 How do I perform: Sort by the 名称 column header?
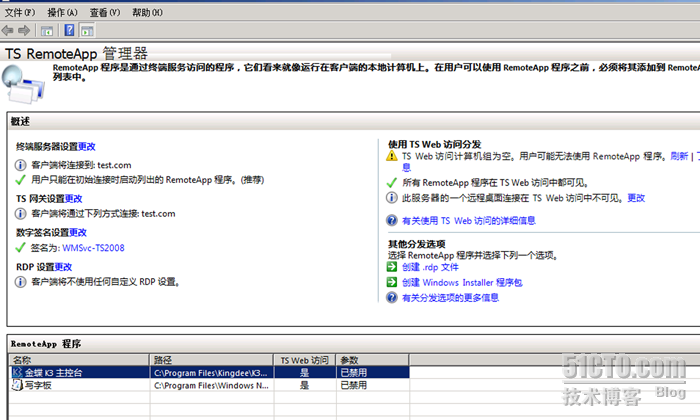tap(79, 360)
